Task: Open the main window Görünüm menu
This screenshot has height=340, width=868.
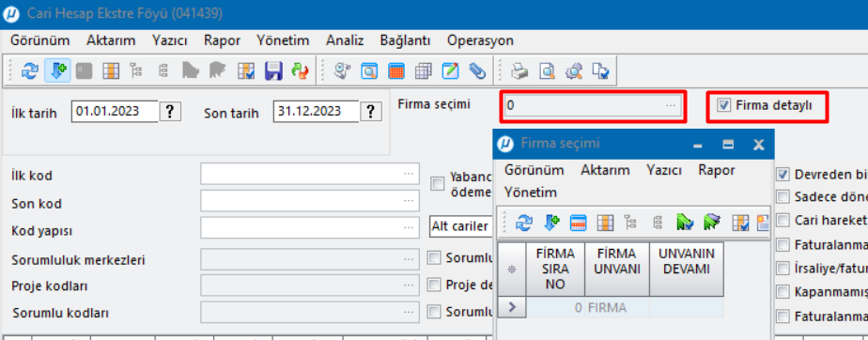Action: tap(40, 40)
